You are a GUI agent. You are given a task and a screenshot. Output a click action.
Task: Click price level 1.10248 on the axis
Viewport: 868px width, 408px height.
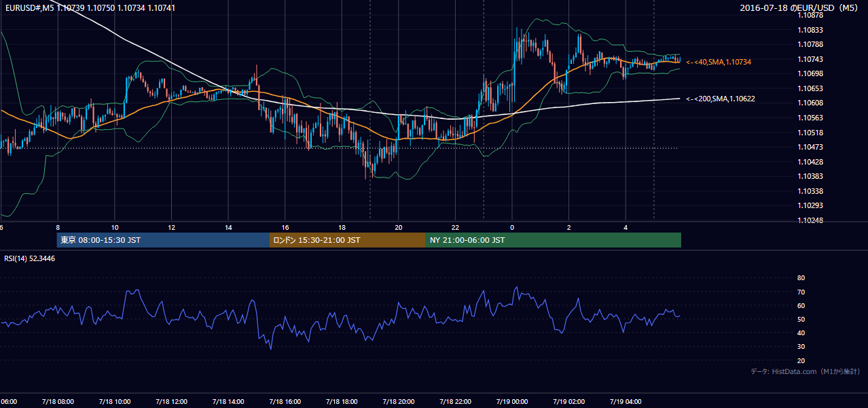coord(810,220)
